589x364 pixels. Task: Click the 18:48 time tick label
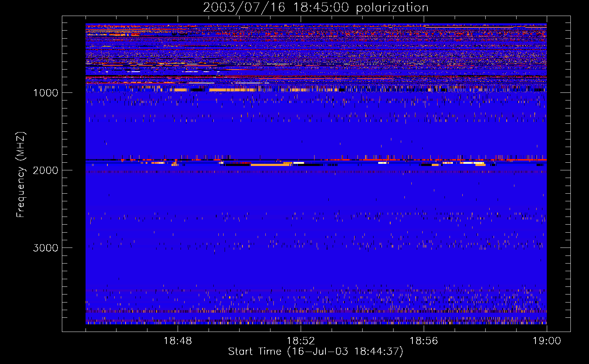click(x=178, y=341)
